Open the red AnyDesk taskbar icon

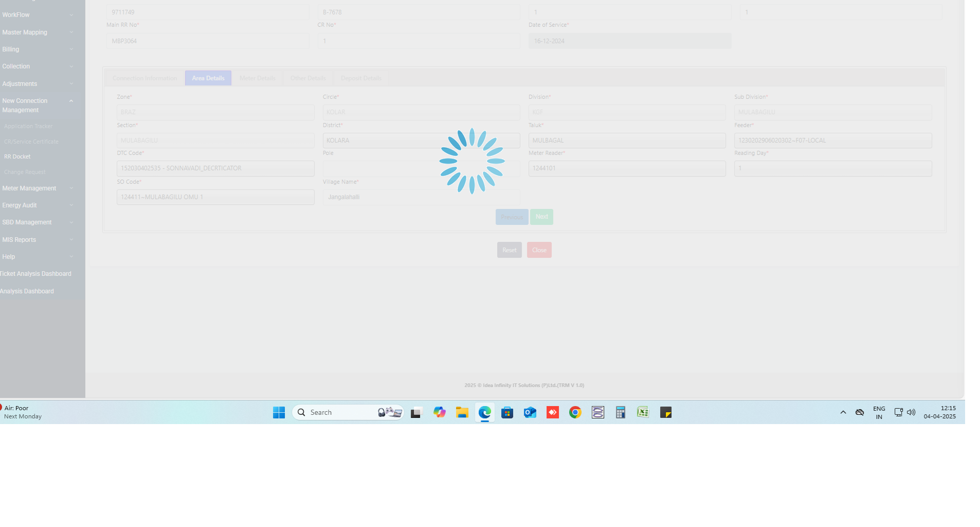pos(552,412)
